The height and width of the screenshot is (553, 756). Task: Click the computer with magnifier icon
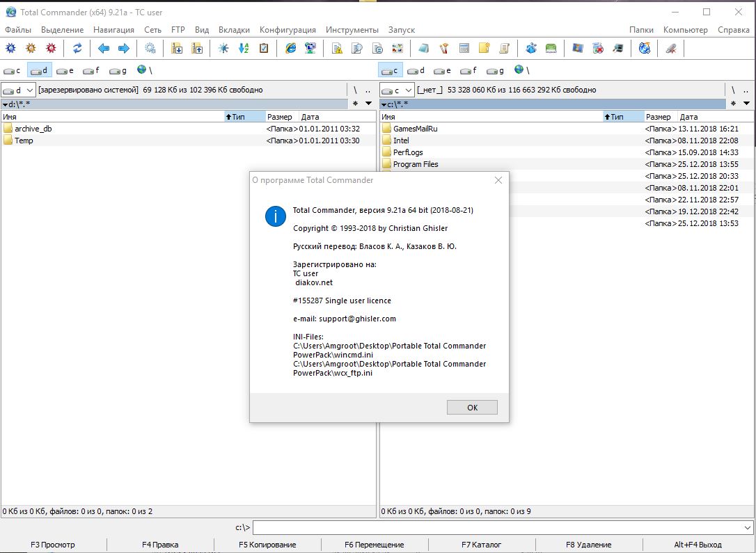click(618, 48)
